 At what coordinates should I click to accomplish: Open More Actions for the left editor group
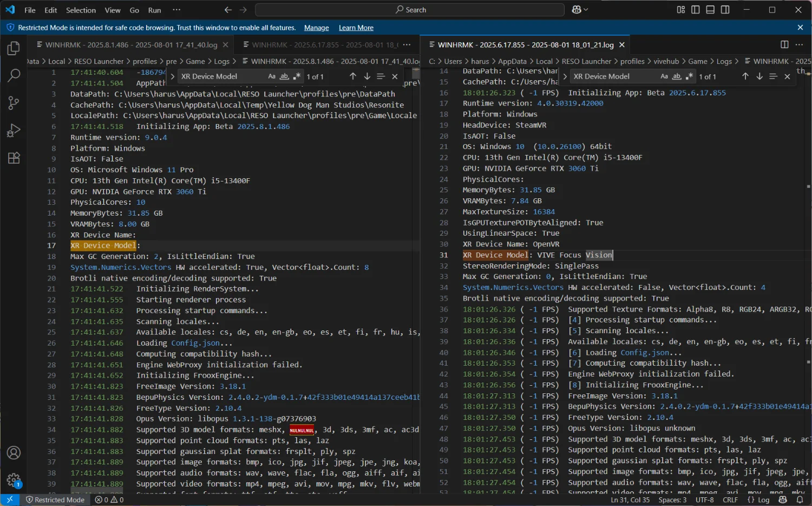coord(407,45)
